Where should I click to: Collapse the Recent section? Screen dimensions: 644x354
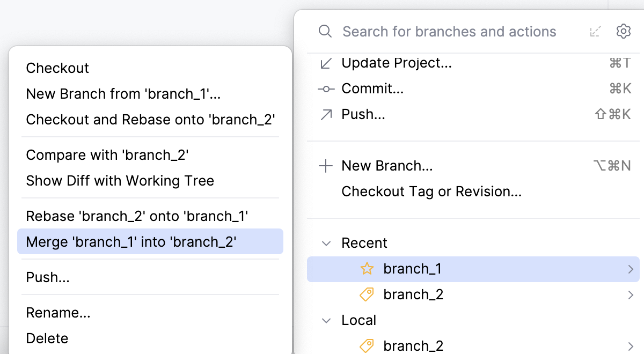pyautogui.click(x=326, y=242)
